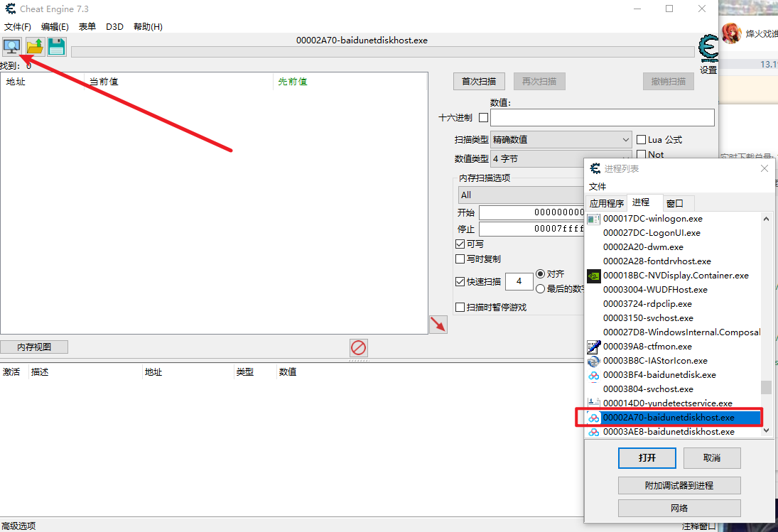
Task: Click the 首次扫描 button
Action: pos(479,82)
